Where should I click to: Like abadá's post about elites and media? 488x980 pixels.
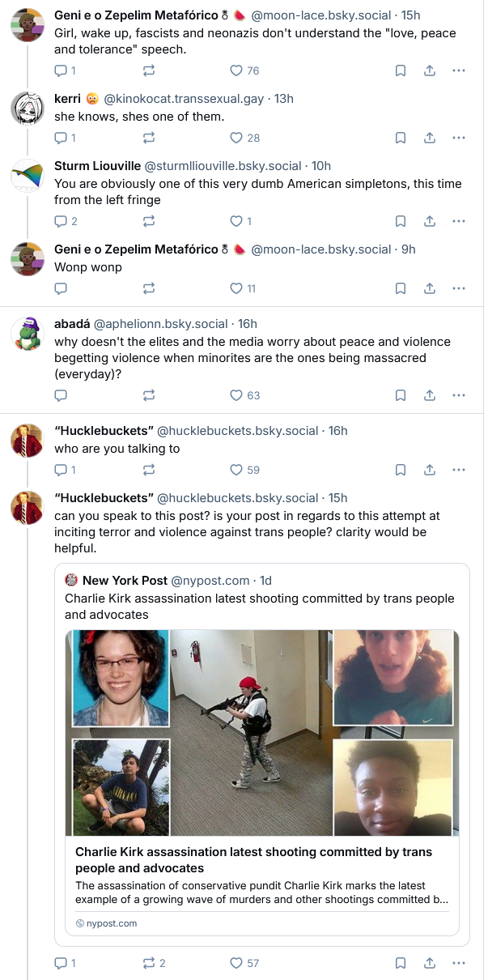(x=236, y=395)
